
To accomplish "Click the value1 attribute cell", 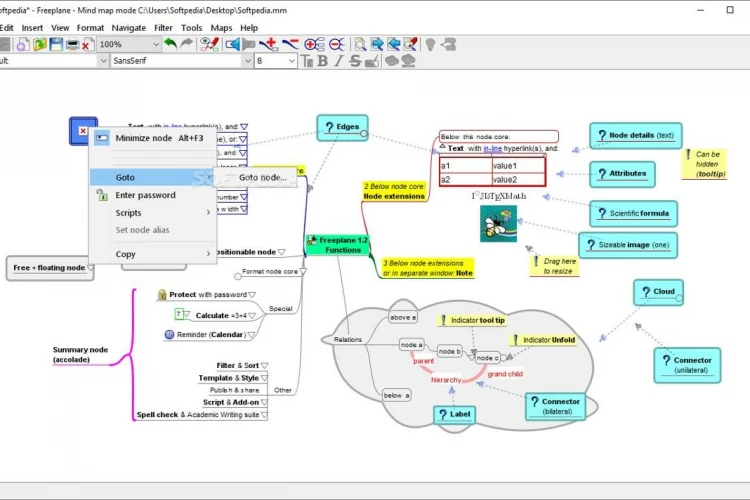I will 518,166.
